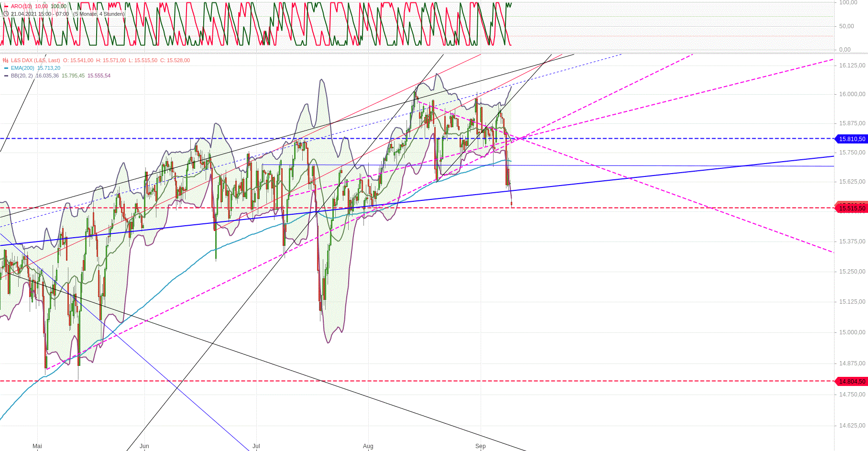
Task: Click the 15.250,00 price axis label
Action: (852, 272)
